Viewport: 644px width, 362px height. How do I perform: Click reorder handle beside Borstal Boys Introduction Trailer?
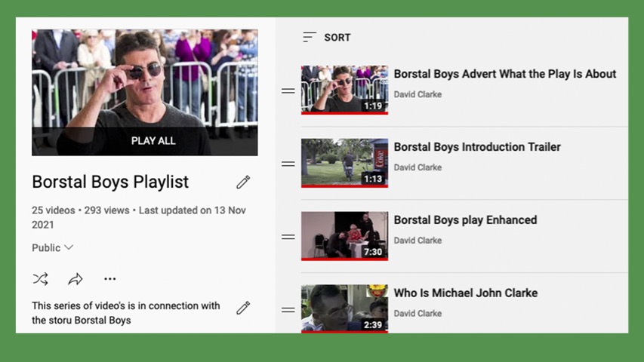pos(288,164)
